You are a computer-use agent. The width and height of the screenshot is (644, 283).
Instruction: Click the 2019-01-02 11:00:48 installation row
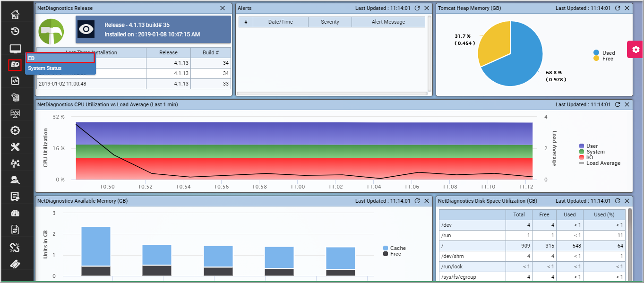click(x=134, y=84)
